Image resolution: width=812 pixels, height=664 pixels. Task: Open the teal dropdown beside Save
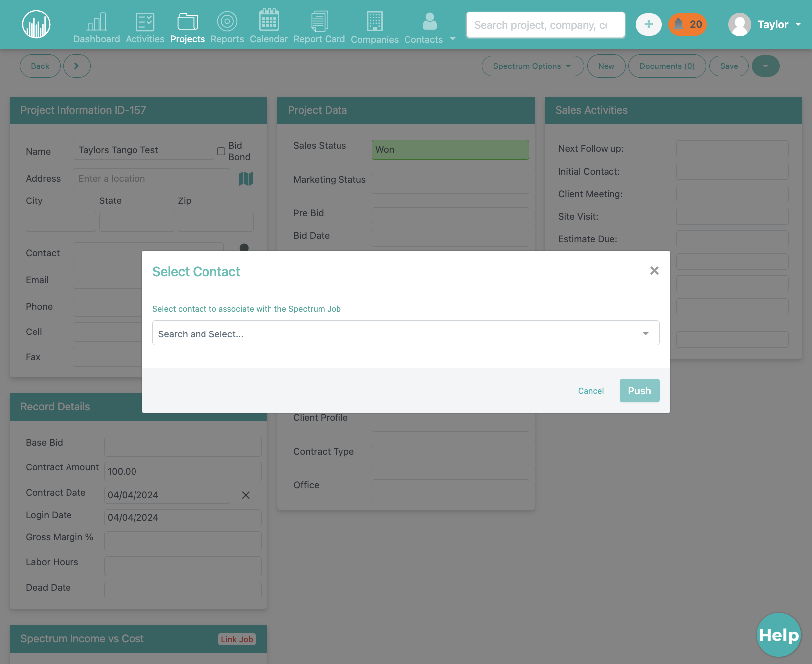click(x=766, y=66)
